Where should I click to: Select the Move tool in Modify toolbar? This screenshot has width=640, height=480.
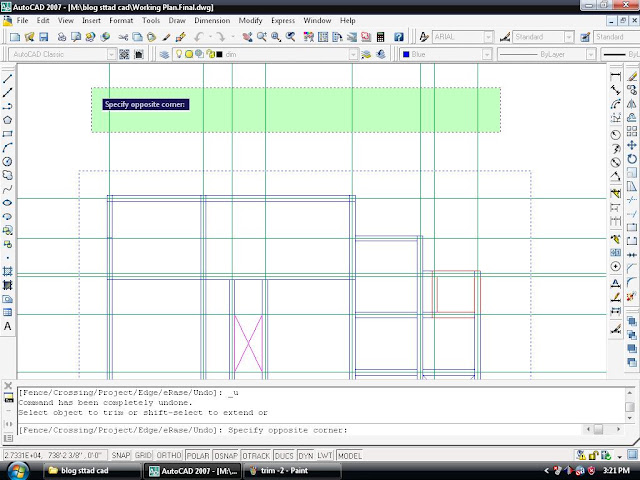631,145
